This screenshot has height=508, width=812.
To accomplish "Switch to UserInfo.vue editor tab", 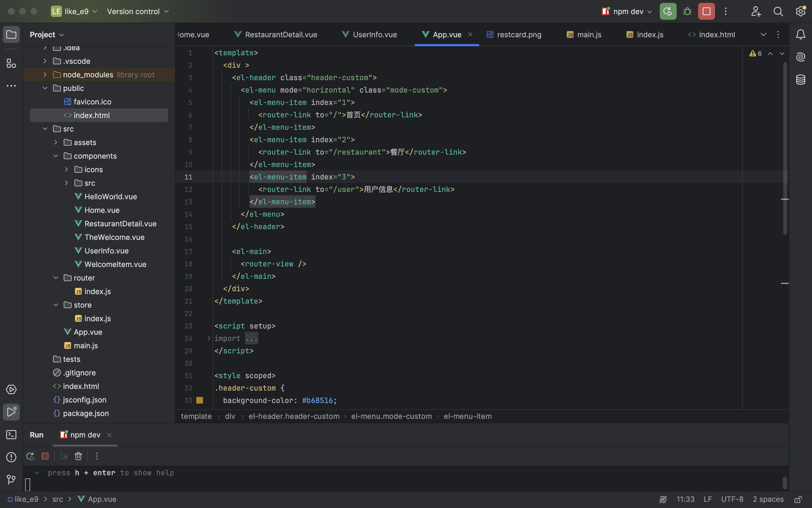I will (369, 35).
